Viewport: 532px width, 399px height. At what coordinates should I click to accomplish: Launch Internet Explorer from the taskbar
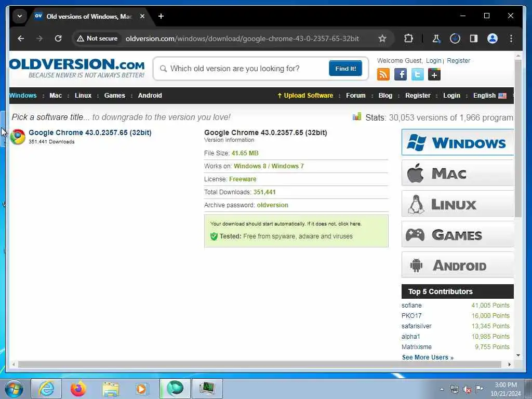pyautogui.click(x=46, y=389)
